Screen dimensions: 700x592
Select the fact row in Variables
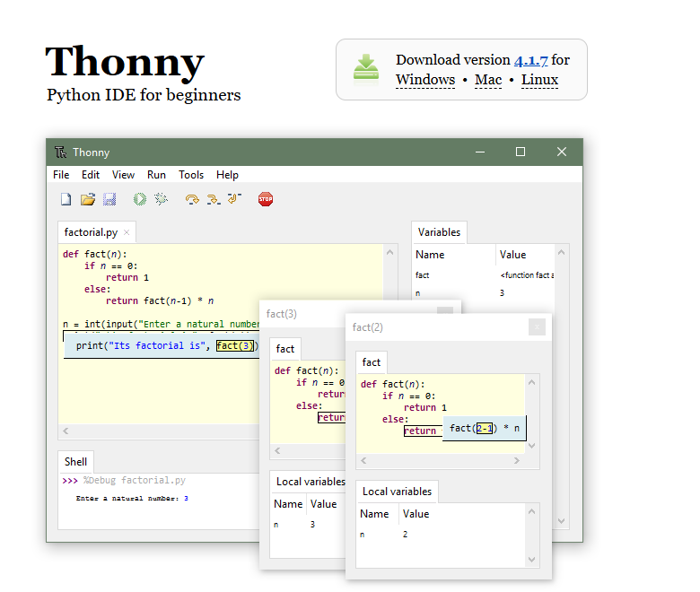tap(485, 275)
